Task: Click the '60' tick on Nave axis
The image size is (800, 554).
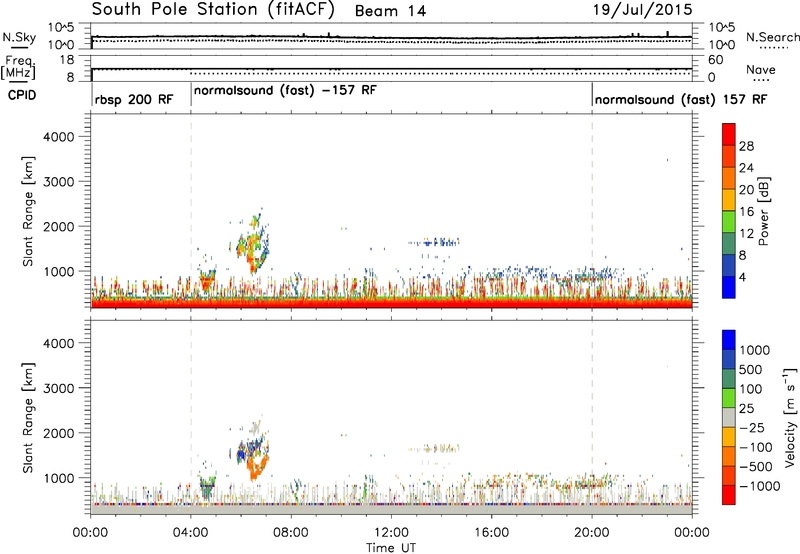Action: click(x=715, y=60)
